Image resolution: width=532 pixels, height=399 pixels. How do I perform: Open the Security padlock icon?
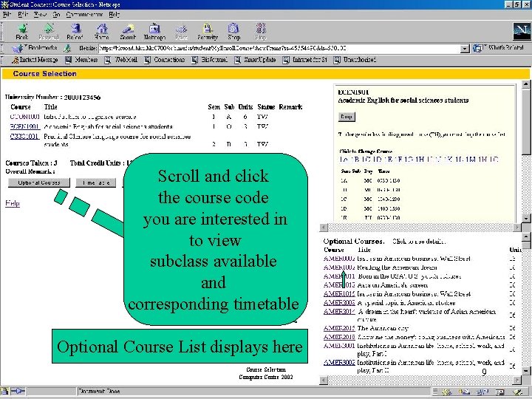coord(208,29)
